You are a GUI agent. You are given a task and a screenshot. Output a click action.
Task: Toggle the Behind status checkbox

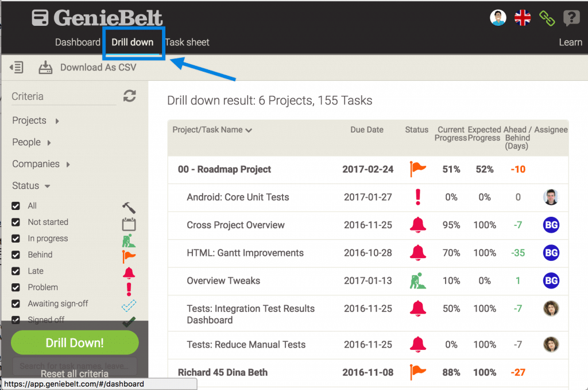coord(16,255)
